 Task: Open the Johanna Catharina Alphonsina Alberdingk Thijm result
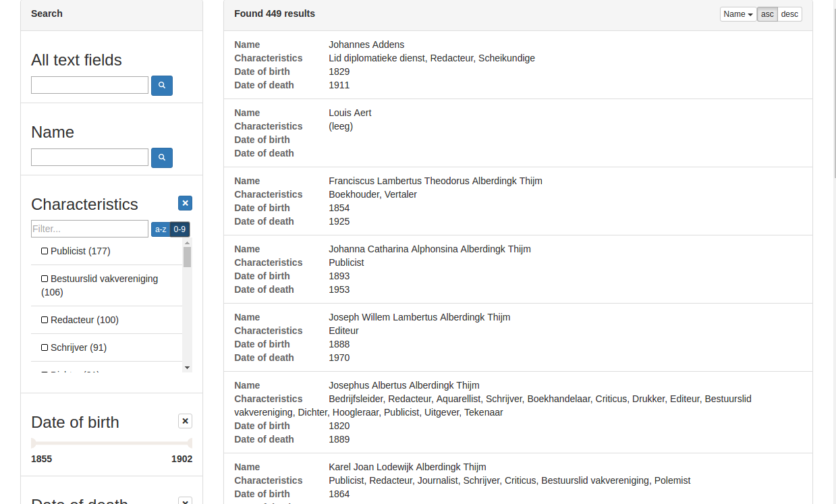coord(518,269)
